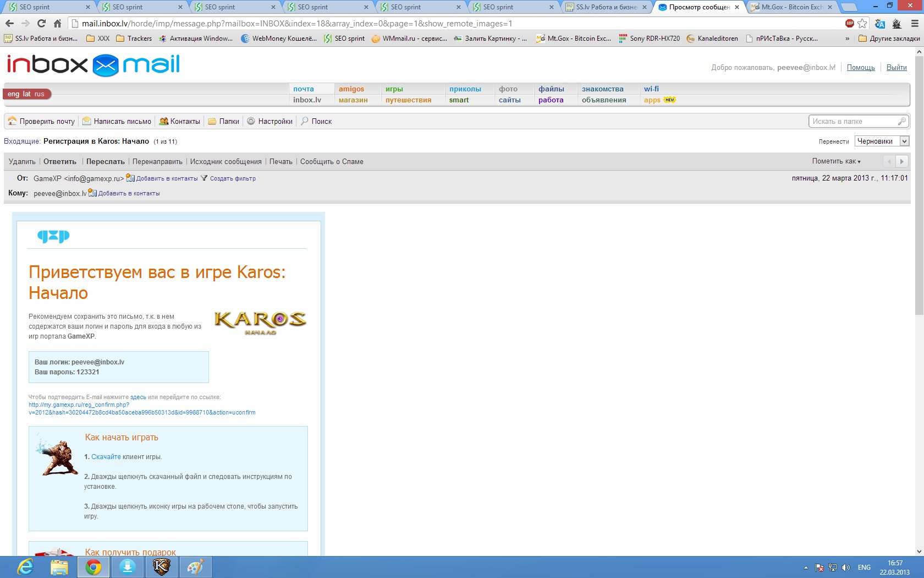This screenshot has width=924, height=578.
Task: Open the почта navigation item
Action: point(304,89)
